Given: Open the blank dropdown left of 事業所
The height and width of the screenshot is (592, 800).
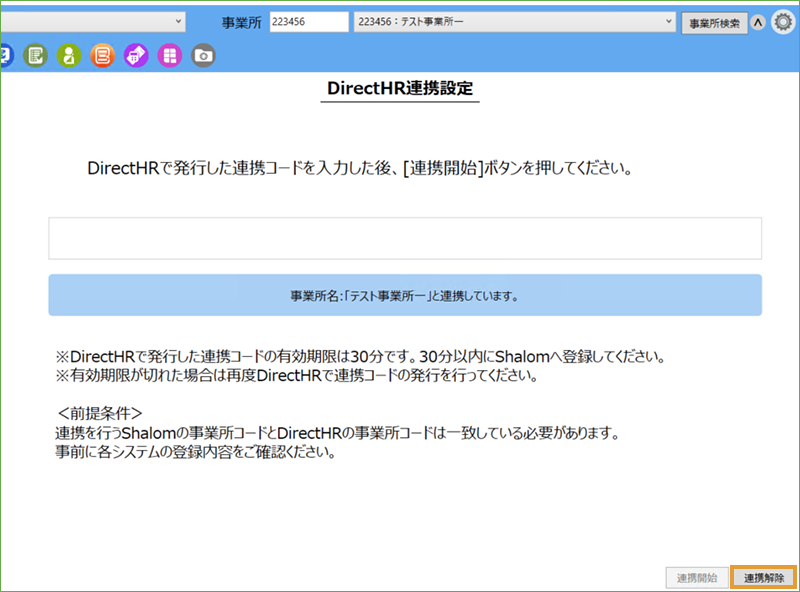Looking at the screenshot, I should (93, 22).
